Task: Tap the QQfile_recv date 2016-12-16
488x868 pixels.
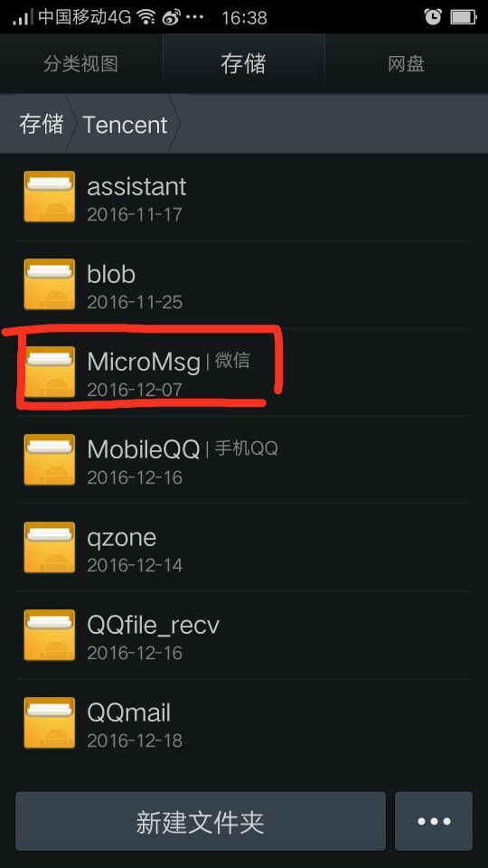Action: (x=135, y=653)
